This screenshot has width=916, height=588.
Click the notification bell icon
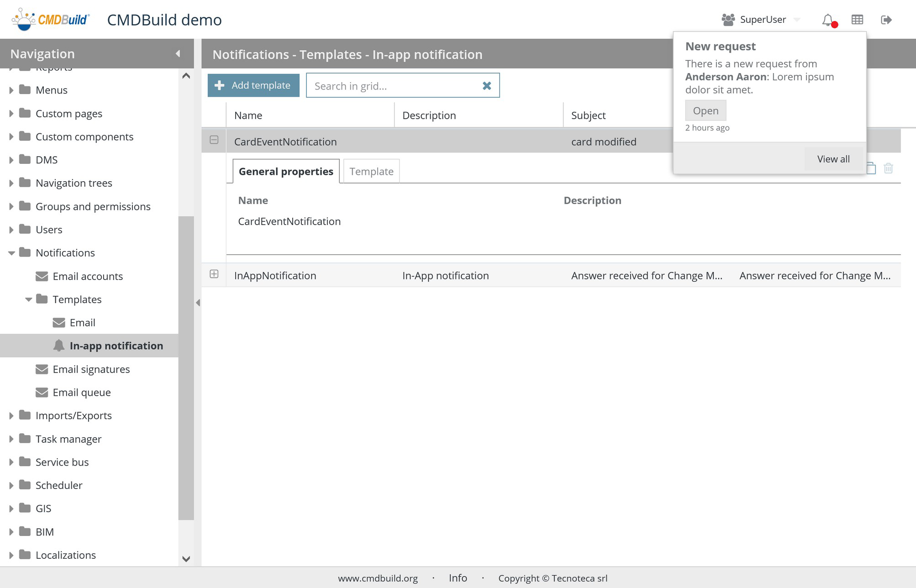point(828,20)
